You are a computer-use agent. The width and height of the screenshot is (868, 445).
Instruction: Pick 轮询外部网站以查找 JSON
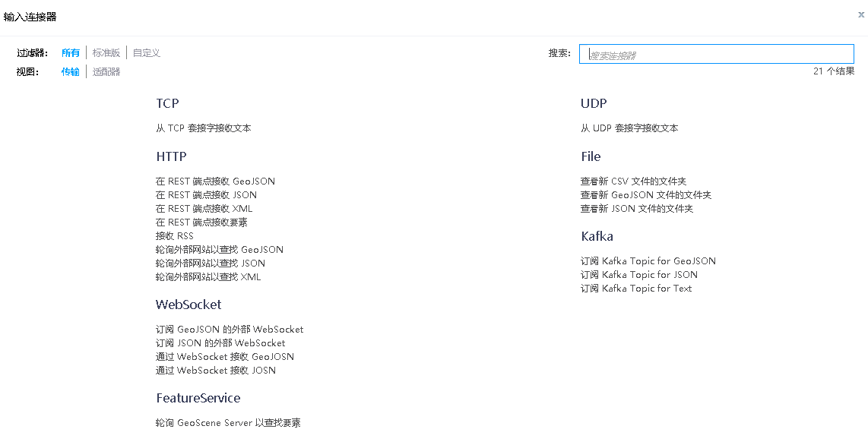click(x=211, y=264)
